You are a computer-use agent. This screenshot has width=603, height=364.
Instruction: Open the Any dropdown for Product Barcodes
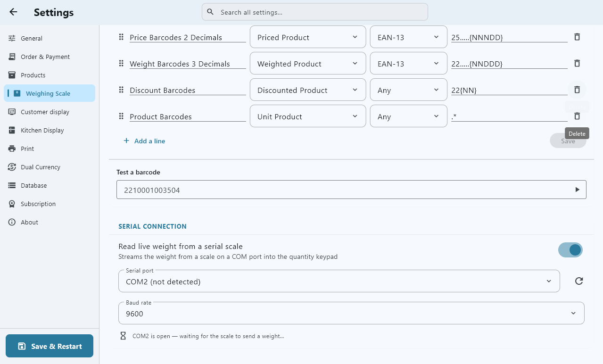pyautogui.click(x=409, y=116)
